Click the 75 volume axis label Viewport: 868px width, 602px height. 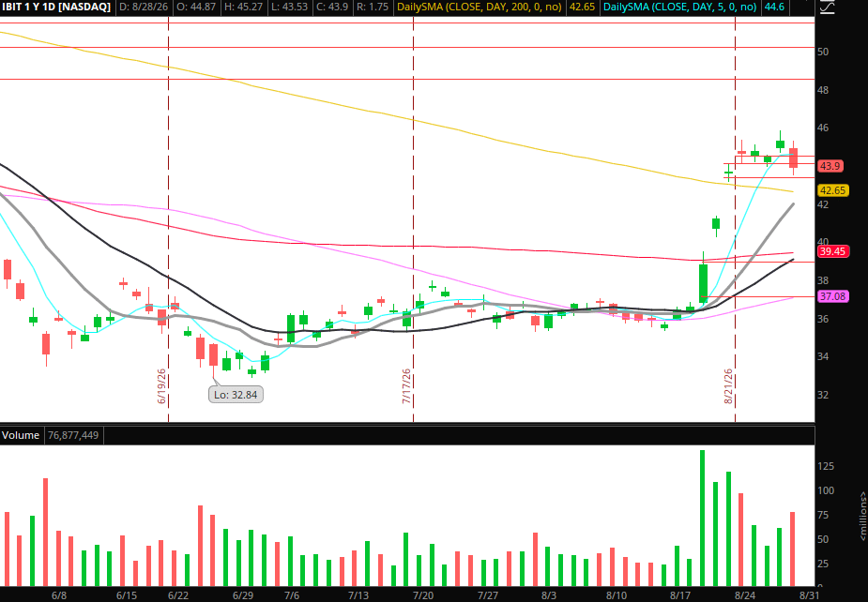[823, 515]
